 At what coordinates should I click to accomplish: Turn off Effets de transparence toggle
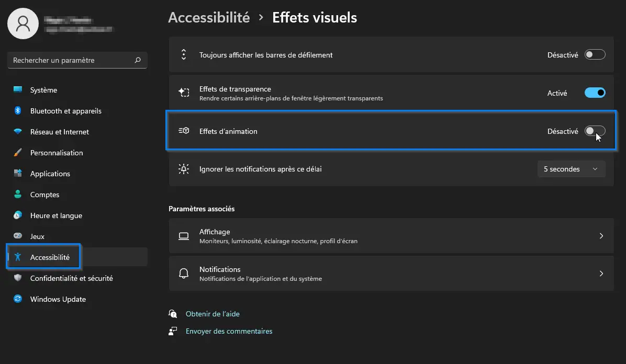pos(595,93)
